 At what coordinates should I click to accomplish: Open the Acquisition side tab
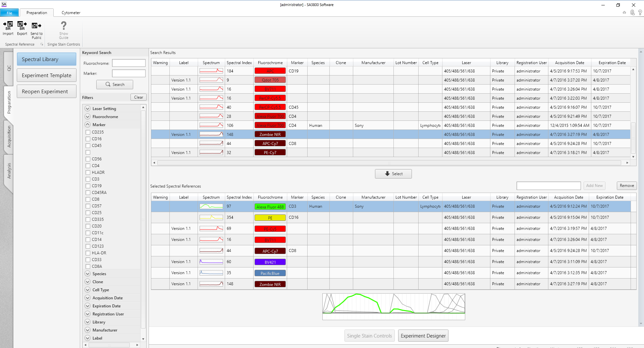9,137
